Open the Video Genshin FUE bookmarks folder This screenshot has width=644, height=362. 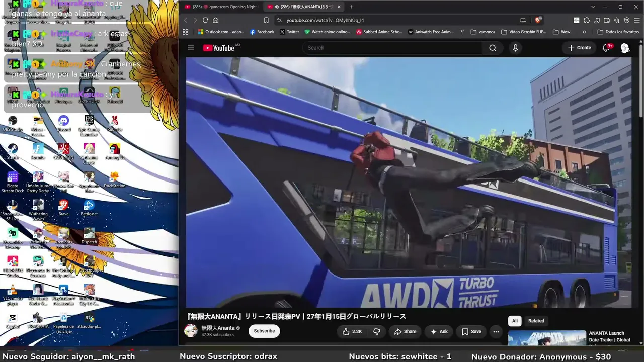(x=524, y=32)
